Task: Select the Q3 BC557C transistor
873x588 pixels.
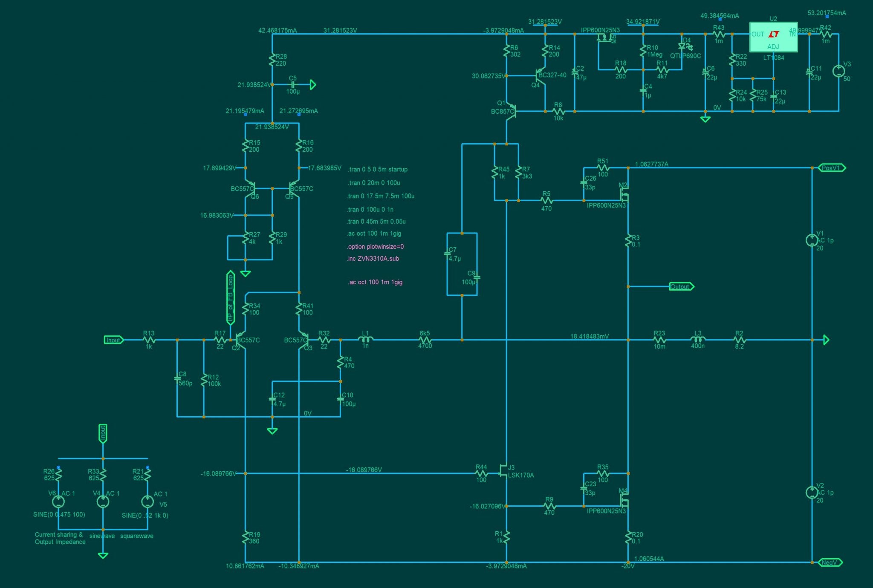Action: (304, 340)
